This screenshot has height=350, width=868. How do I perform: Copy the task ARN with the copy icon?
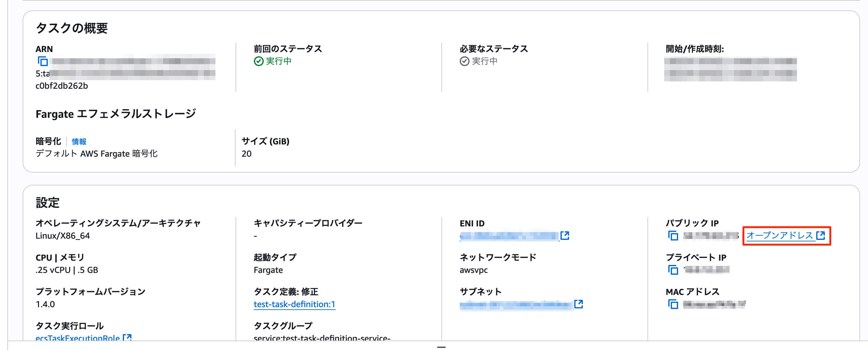point(43,61)
